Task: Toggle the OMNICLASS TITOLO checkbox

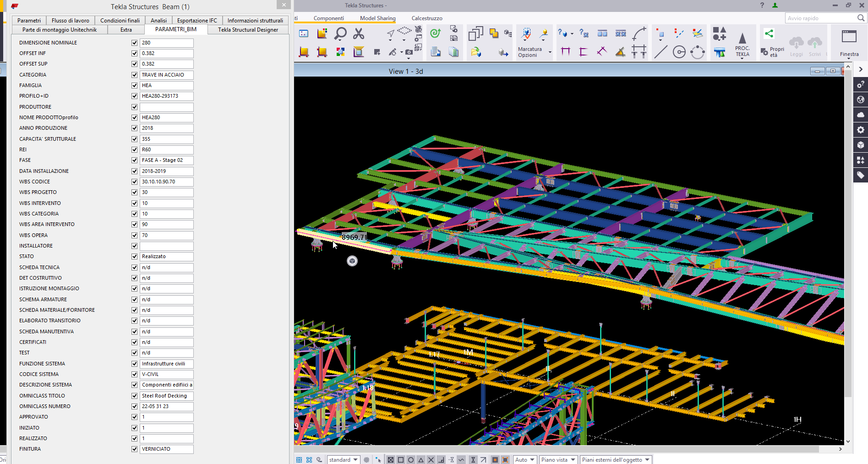Action: [x=135, y=396]
